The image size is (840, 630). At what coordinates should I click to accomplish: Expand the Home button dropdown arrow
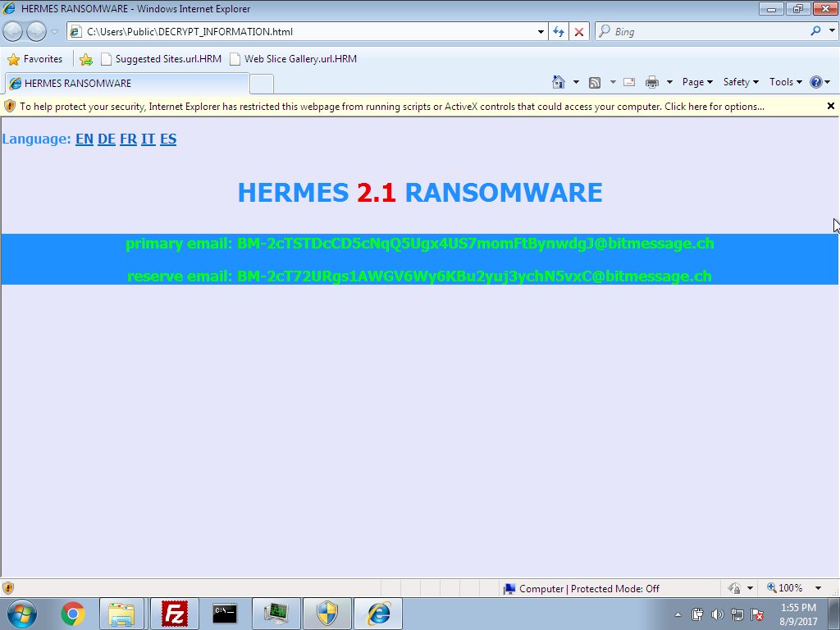pos(576,82)
